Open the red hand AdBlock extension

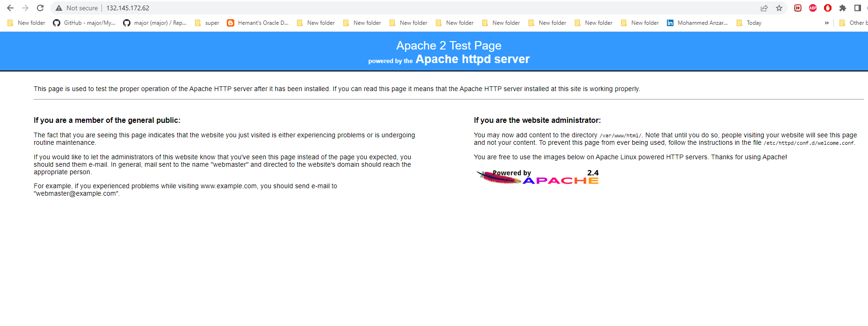tap(828, 8)
